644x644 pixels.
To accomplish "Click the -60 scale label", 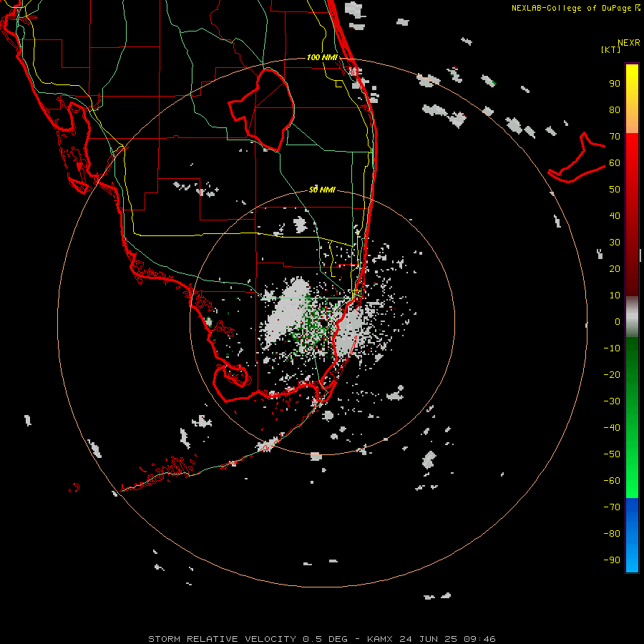I will coord(612,481).
